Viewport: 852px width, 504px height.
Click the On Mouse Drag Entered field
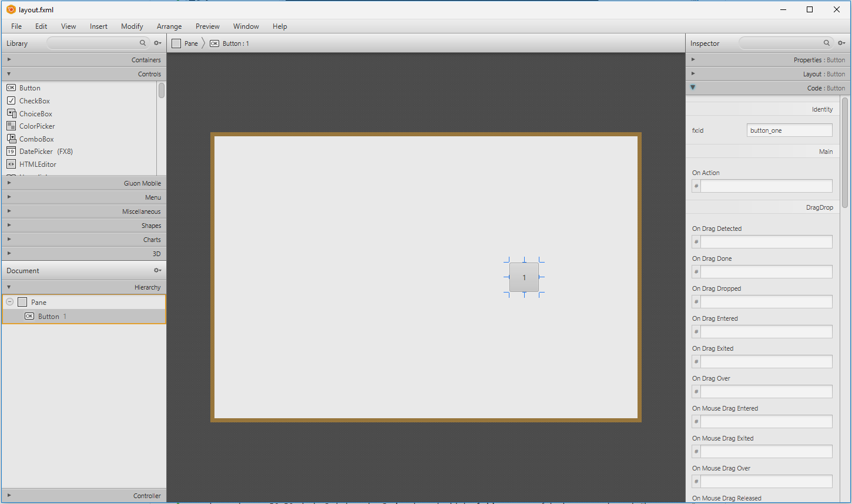[x=766, y=422]
